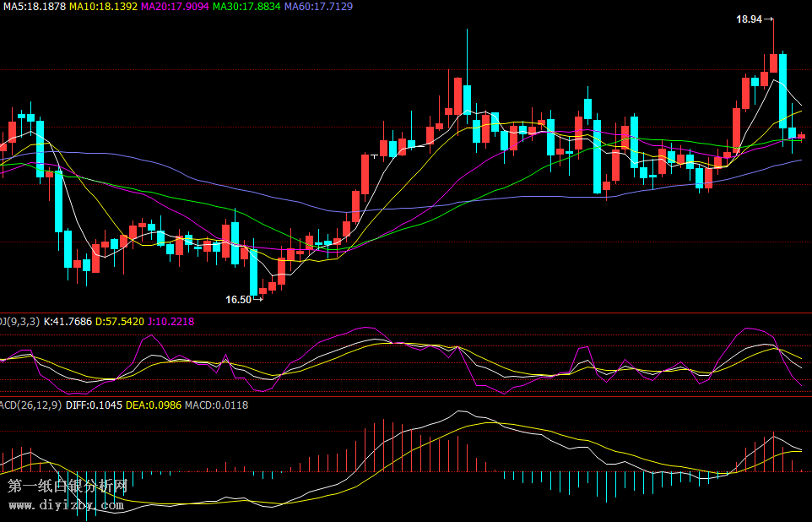Open the www.diyizby.com watermark link
The image size is (812, 522).
(66, 505)
